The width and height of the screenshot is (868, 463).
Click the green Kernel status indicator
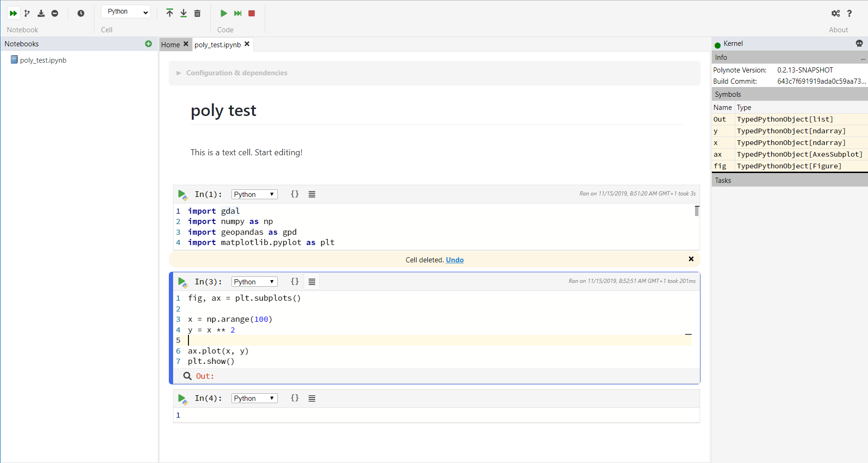click(717, 43)
